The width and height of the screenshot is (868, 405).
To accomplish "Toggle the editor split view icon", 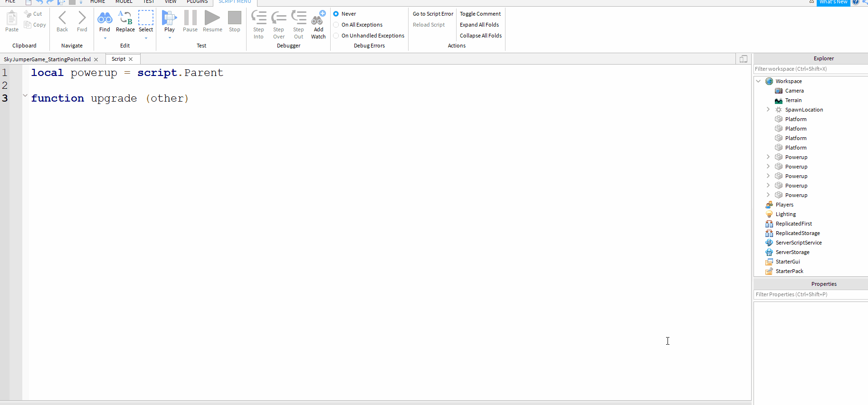I will pyautogui.click(x=744, y=59).
